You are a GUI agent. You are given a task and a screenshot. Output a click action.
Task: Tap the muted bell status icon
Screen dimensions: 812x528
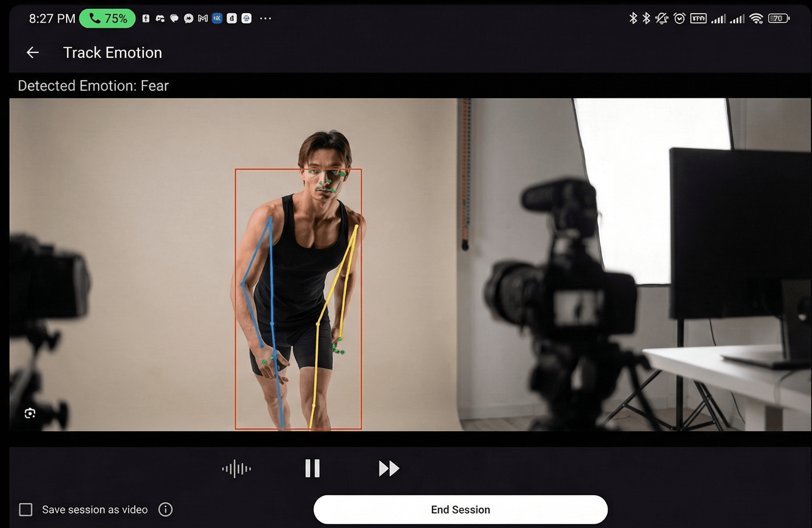(662, 18)
